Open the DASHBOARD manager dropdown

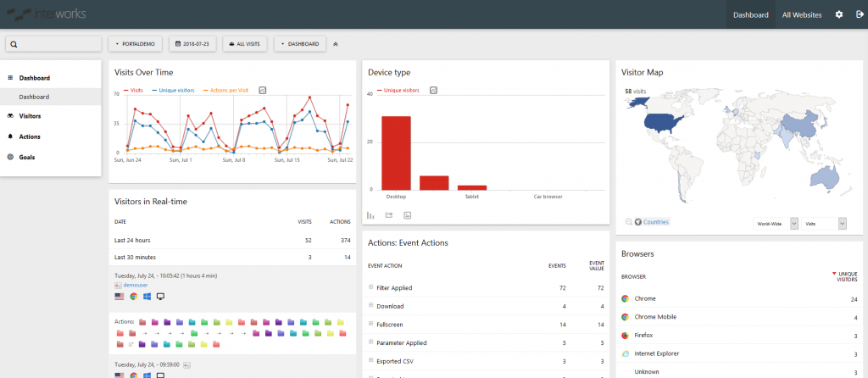click(x=300, y=44)
